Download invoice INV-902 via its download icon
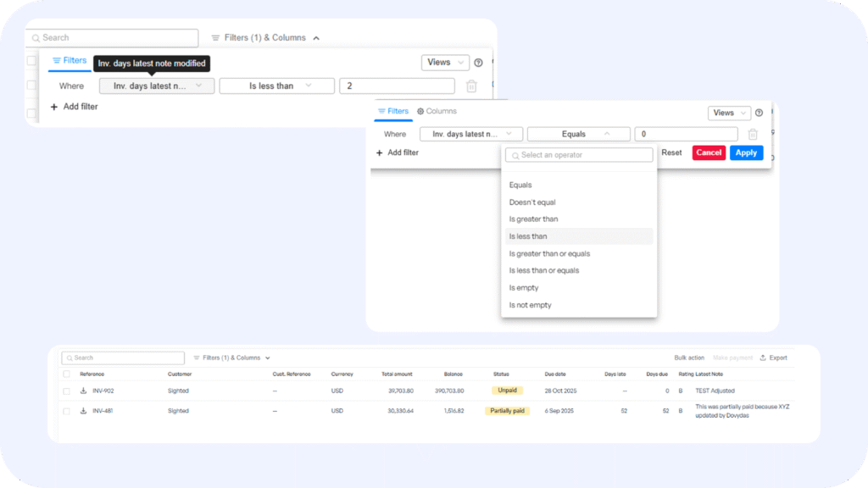 [84, 391]
